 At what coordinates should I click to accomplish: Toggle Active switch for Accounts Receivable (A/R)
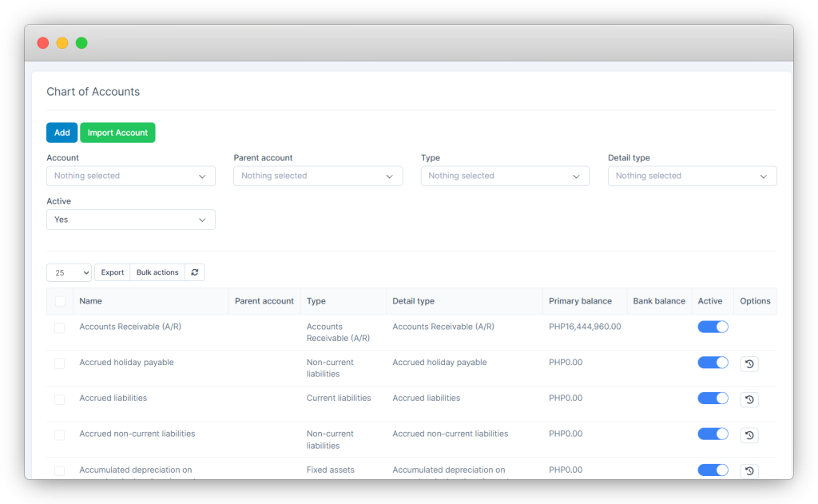tap(713, 327)
